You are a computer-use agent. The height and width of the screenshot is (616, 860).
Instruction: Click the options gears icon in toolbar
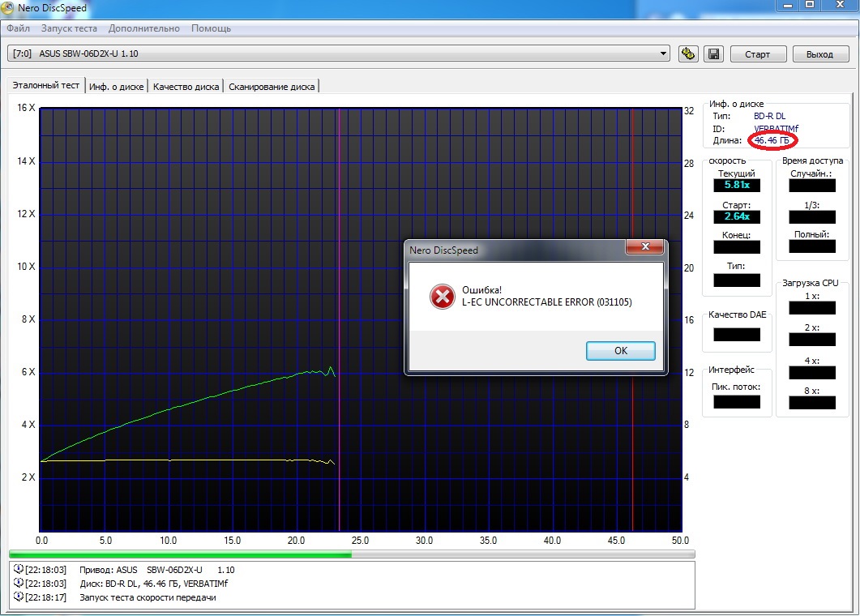click(x=688, y=54)
